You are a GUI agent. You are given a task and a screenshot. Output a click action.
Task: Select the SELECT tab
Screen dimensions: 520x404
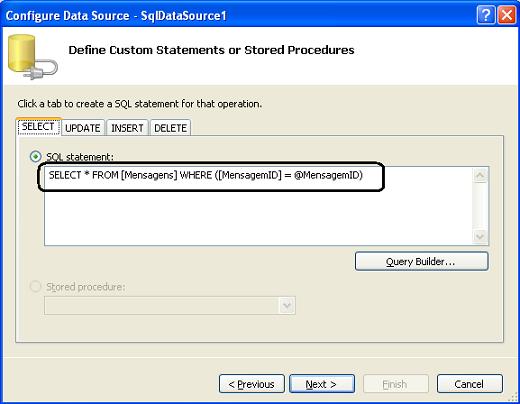pos(38,127)
